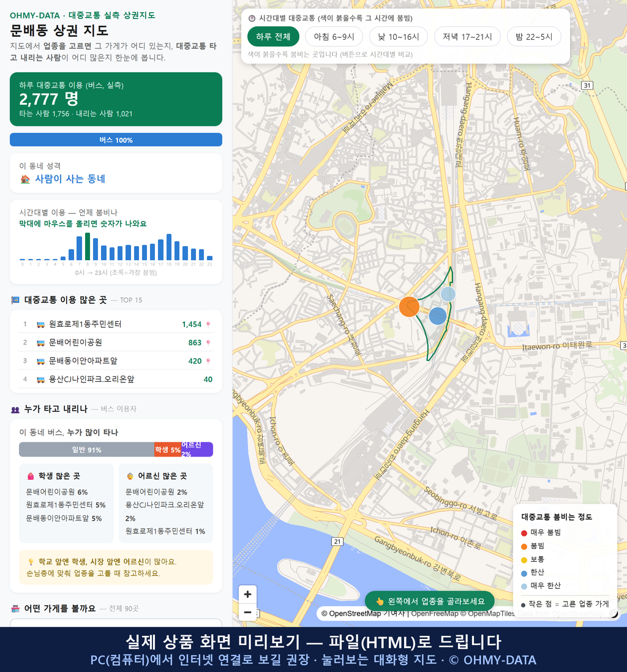Click the 버스 100% share bar
627x672 pixels.
click(116, 140)
